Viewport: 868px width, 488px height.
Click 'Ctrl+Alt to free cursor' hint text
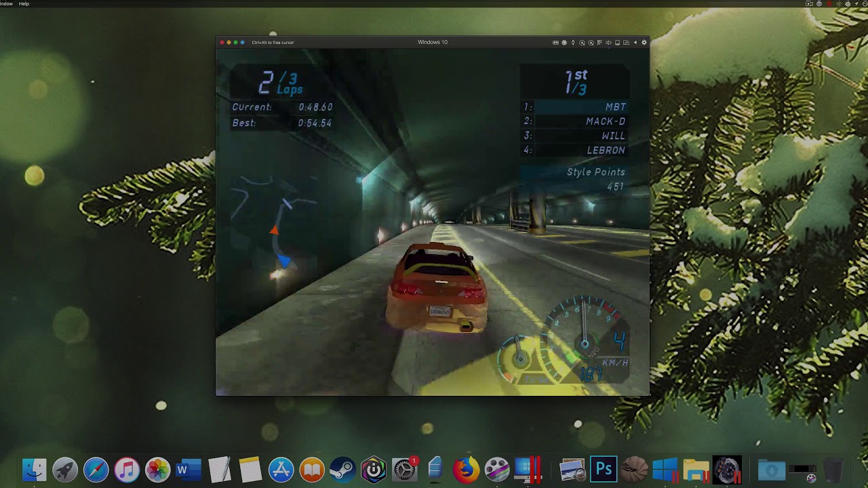tap(273, 43)
